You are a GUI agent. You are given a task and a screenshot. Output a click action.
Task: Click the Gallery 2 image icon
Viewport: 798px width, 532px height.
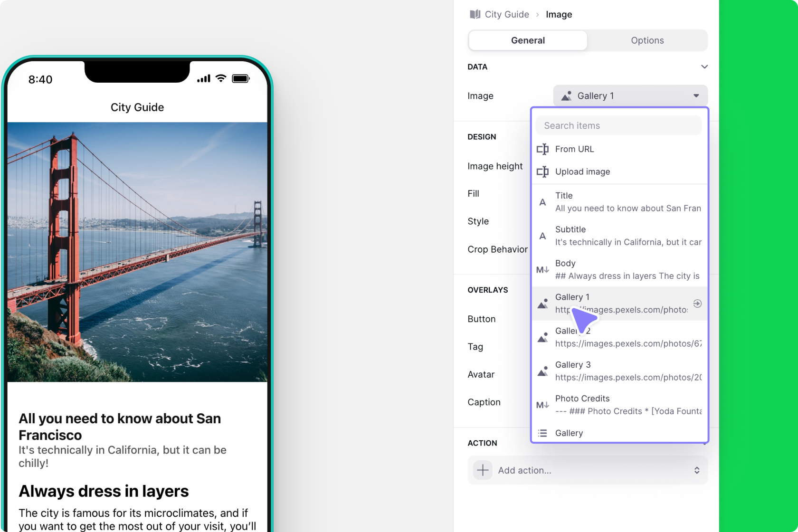542,337
